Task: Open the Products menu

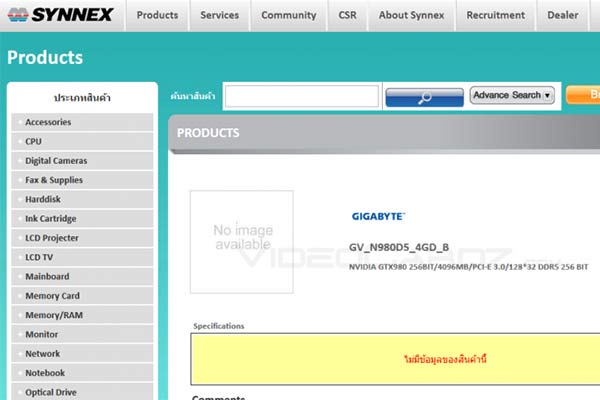Action: coord(157,15)
